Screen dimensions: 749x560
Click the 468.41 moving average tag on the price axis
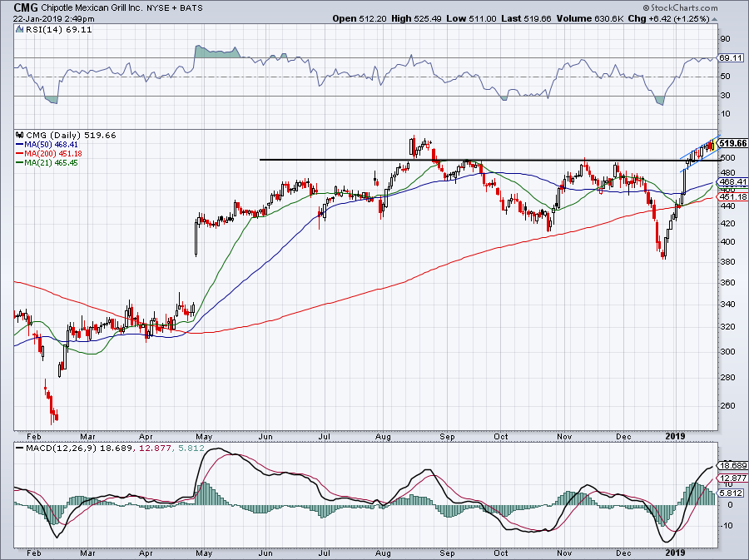732,182
